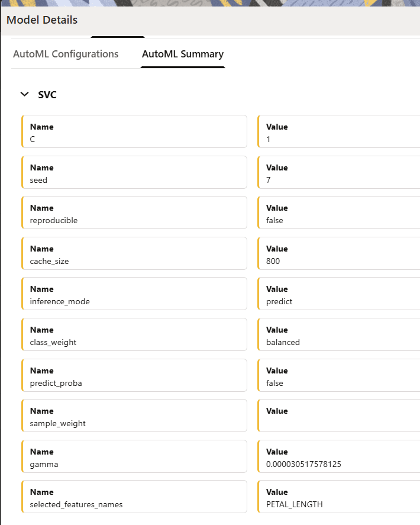This screenshot has width=420, height=525.
Task: Select the cache_size parameter card
Action: point(134,253)
